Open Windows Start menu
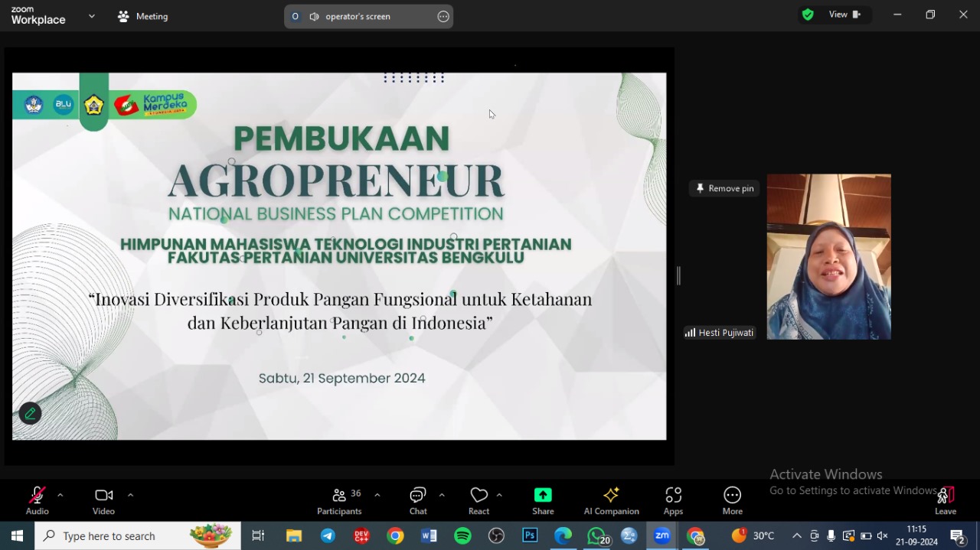This screenshot has width=980, height=550. click(17, 535)
